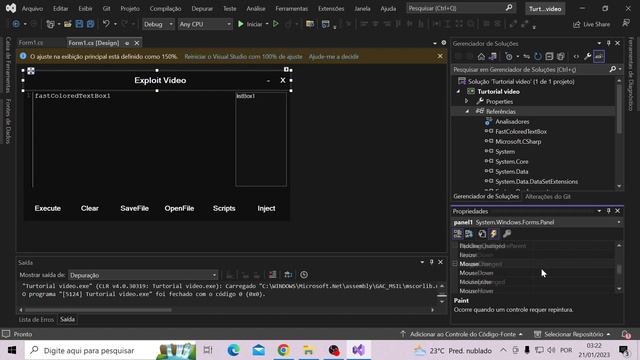
Task: Click Sync with Active Document icon
Action: tap(527, 57)
